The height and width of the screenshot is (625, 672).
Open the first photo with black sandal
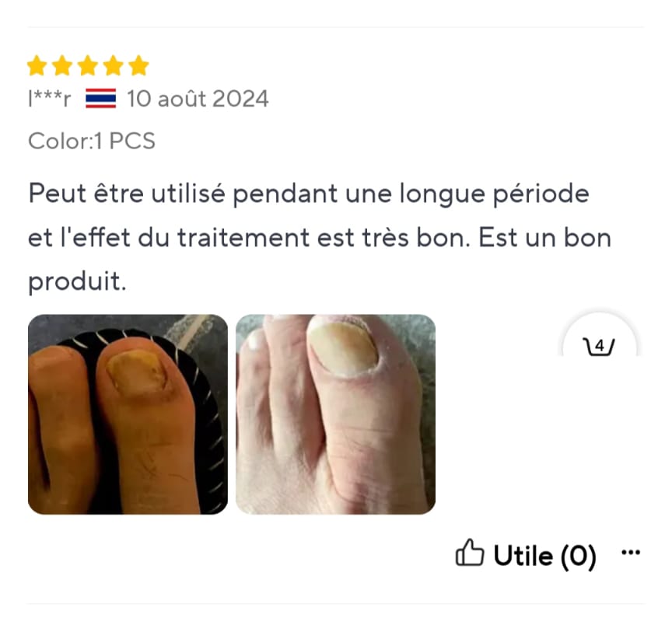[128, 414]
